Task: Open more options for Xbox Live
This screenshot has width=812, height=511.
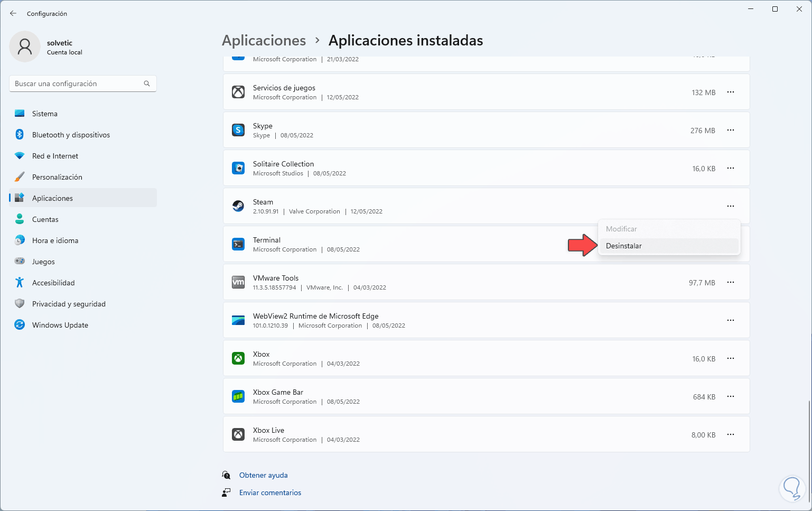Action: click(731, 434)
